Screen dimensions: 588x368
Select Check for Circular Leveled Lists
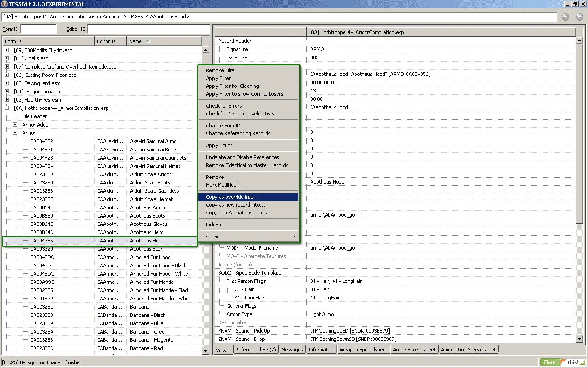click(x=249, y=114)
